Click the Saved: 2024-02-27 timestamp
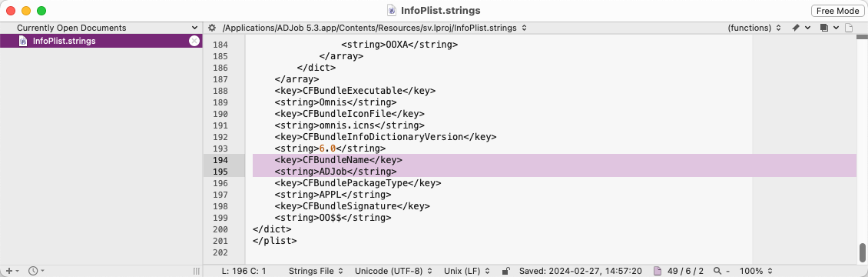This screenshot has height=277, width=868. (x=580, y=271)
